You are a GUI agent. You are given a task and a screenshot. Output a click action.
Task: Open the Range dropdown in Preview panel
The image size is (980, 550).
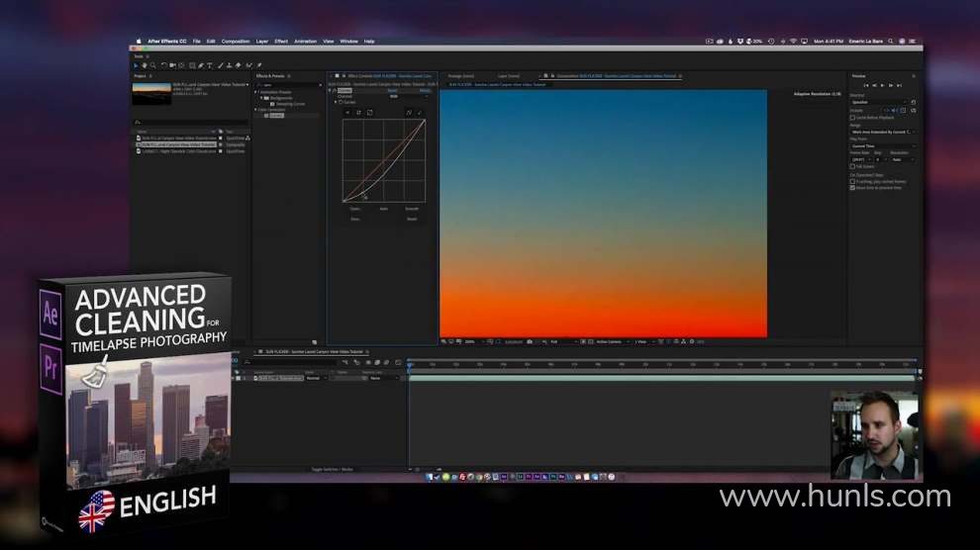(x=881, y=132)
